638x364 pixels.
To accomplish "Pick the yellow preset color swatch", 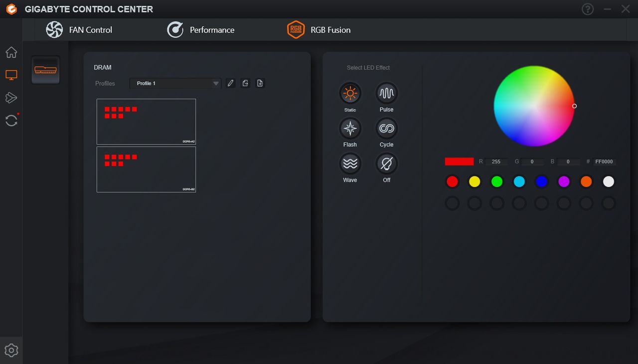I will click(475, 182).
